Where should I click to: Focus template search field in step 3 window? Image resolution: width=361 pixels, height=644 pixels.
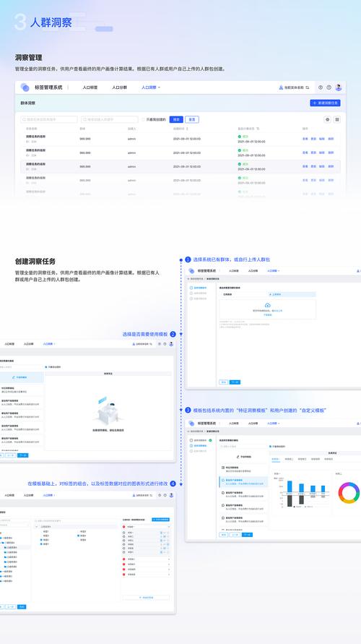[243, 447]
